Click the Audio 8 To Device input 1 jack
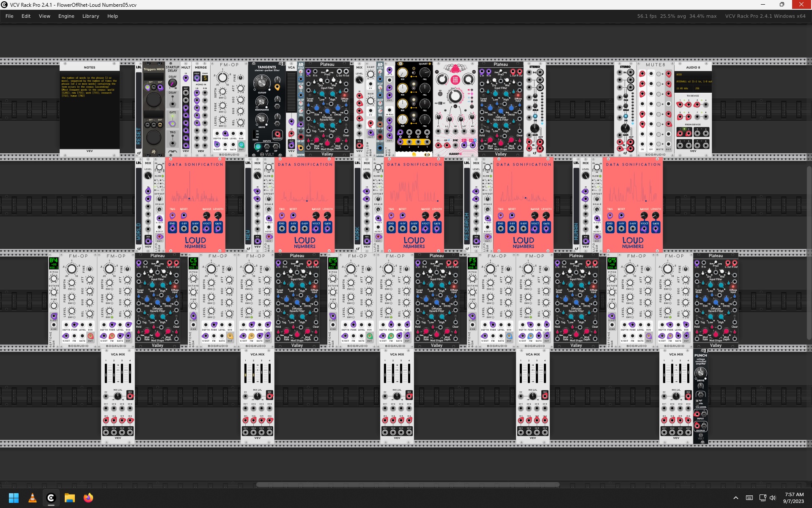This screenshot has width=812, height=508. coord(680,104)
